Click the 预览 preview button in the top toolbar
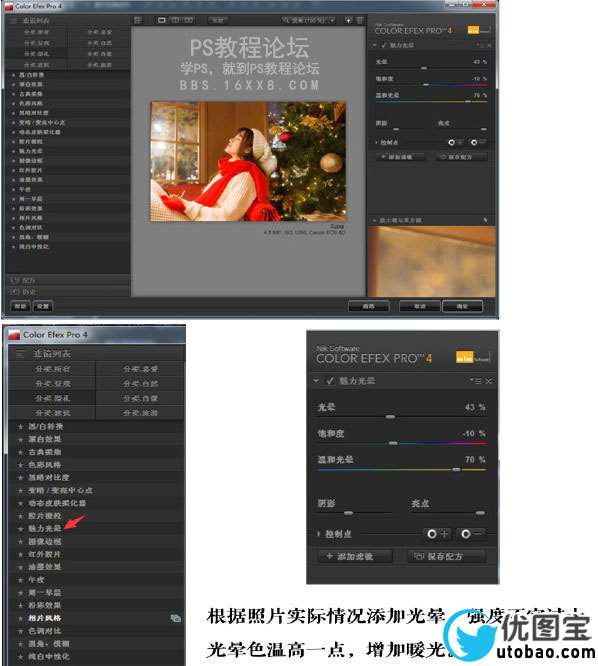The image size is (598, 666). [218, 20]
